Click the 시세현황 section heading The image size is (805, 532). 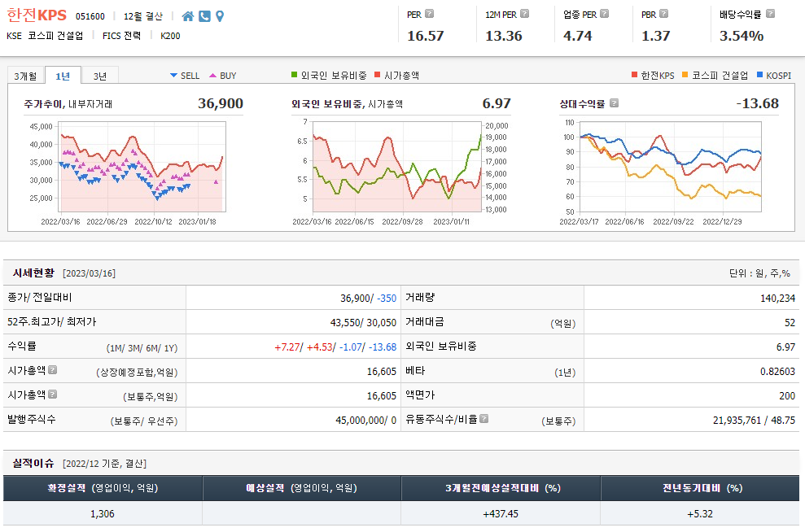pos(33,273)
